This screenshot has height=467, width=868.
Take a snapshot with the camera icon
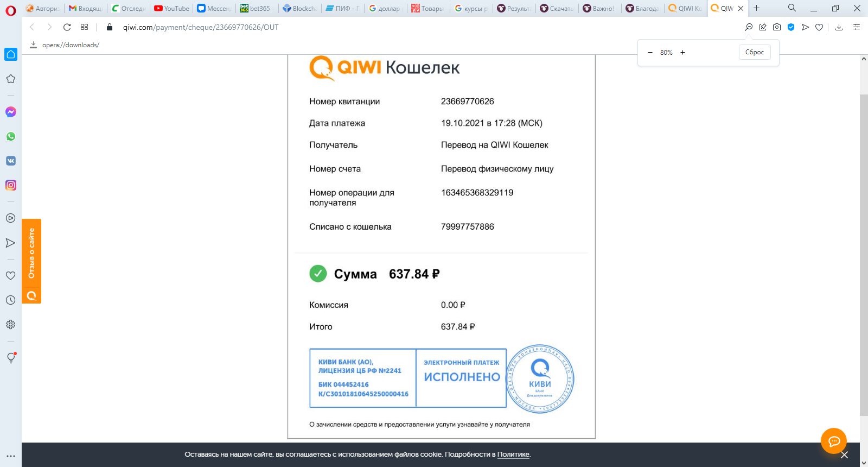tap(777, 27)
